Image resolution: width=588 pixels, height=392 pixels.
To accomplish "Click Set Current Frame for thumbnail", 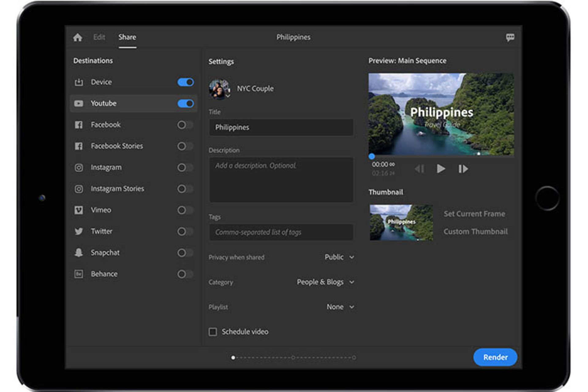I will coord(474,214).
